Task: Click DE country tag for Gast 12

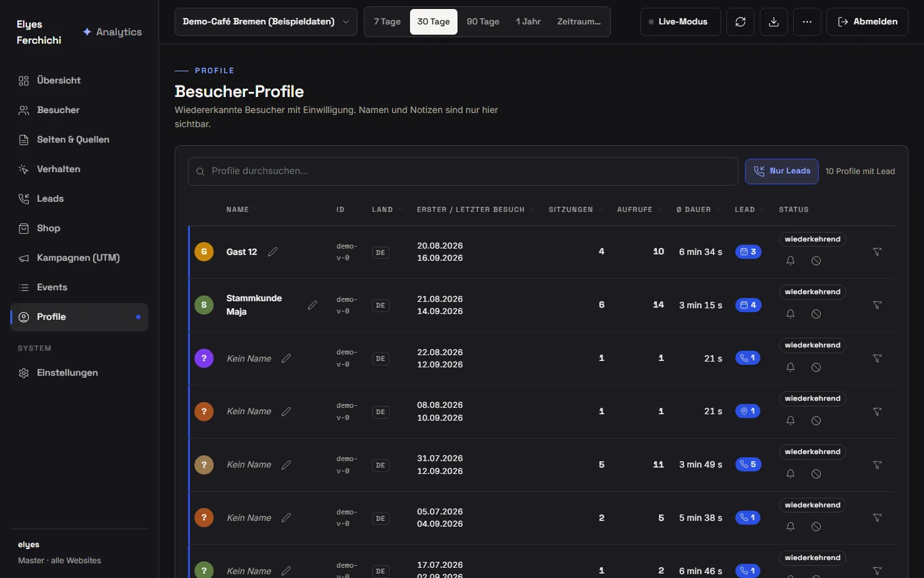Action: click(381, 252)
